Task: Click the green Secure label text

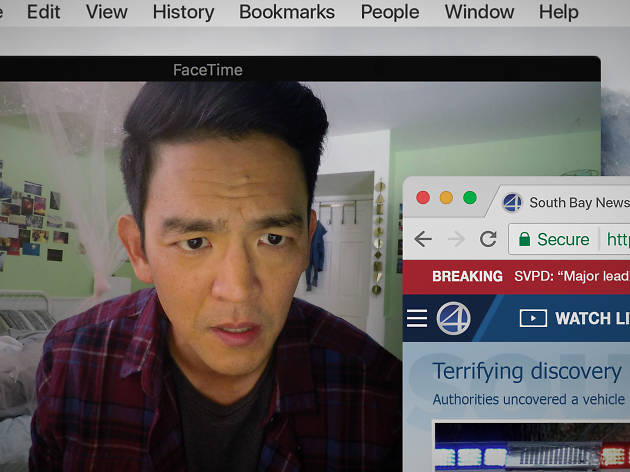Action: click(x=563, y=239)
